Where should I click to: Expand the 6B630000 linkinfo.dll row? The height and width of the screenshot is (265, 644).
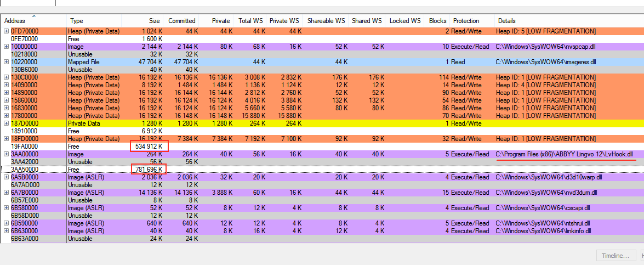click(x=6, y=231)
